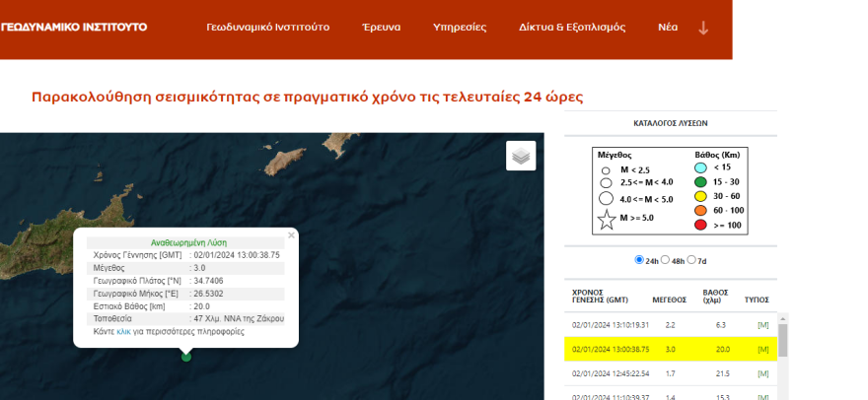Click the focal depth value 20.0 in popup
The width and height of the screenshot is (868, 400).
[x=202, y=306]
